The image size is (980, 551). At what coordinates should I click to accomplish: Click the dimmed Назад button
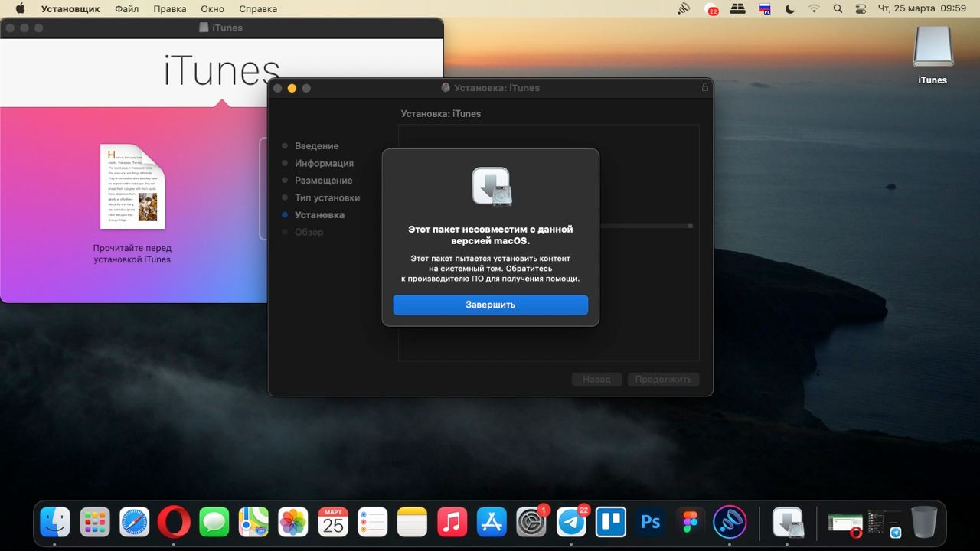tap(596, 379)
